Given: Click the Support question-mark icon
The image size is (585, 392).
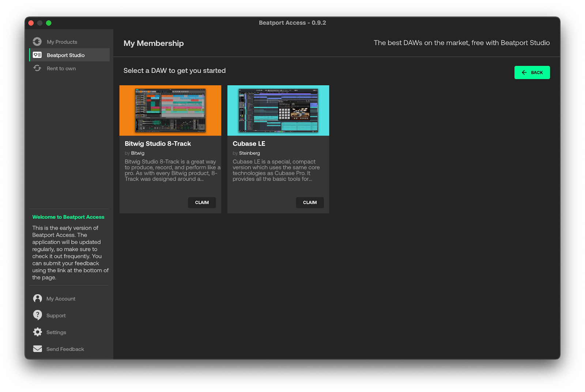Looking at the screenshot, I should tap(37, 315).
